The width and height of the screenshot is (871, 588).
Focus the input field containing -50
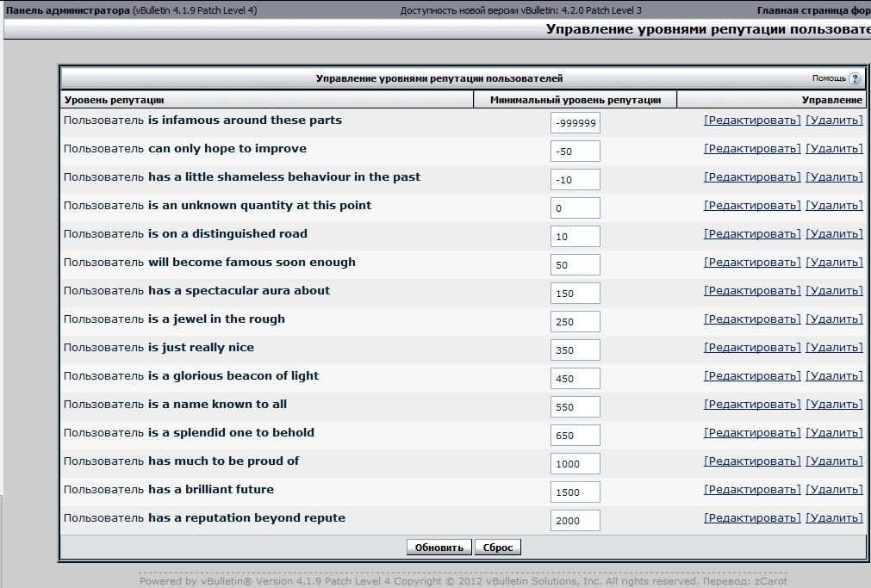575,152
